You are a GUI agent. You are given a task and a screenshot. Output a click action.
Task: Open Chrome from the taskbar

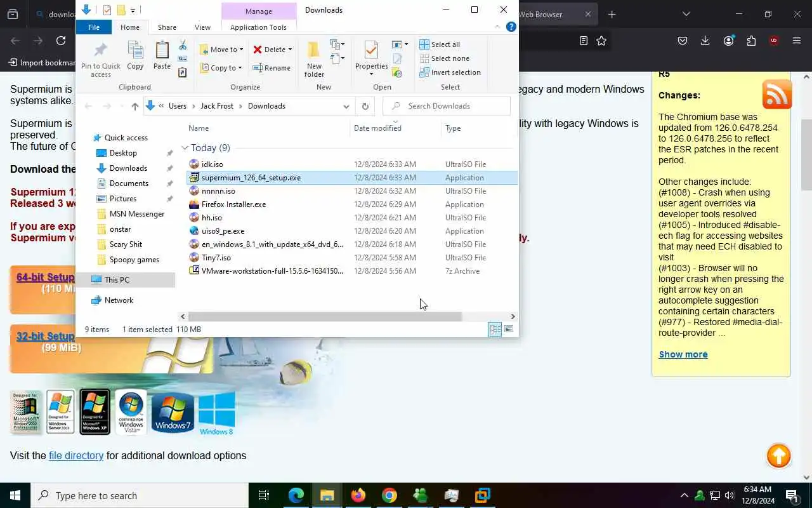(389, 495)
